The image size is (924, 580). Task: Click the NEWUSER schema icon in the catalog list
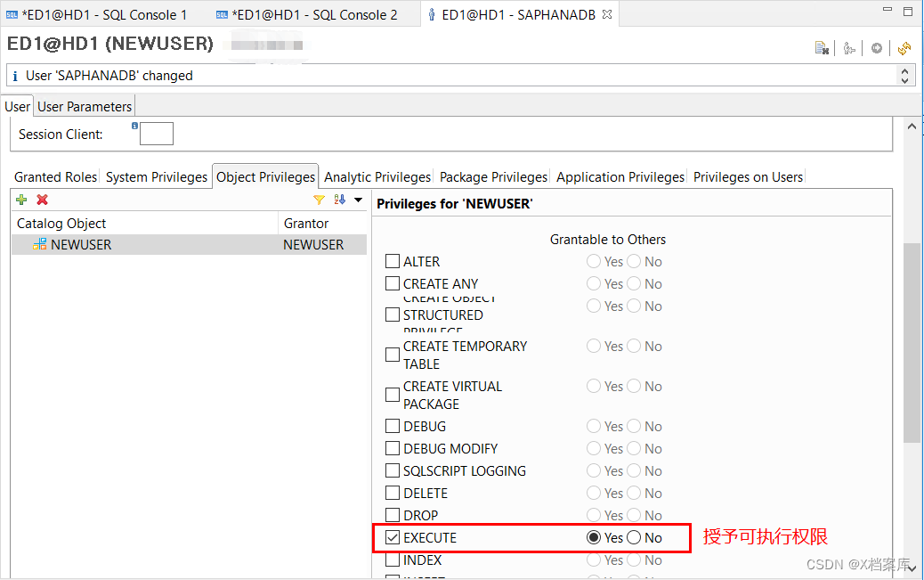point(39,244)
